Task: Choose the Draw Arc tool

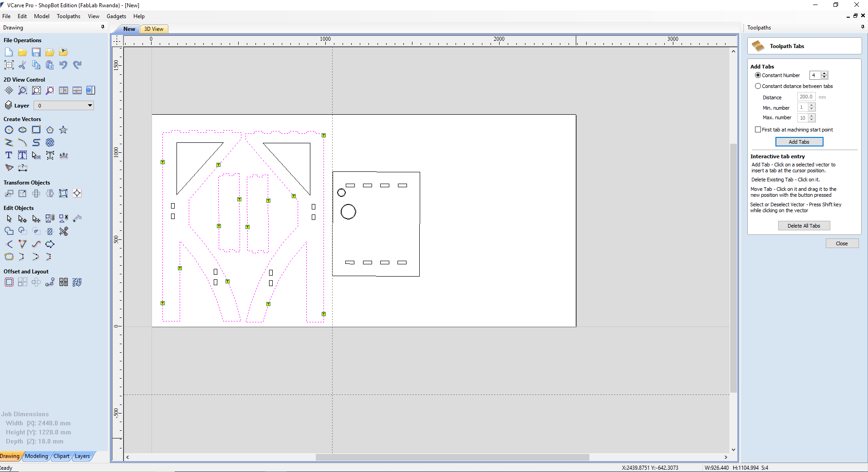Action: [x=22, y=142]
